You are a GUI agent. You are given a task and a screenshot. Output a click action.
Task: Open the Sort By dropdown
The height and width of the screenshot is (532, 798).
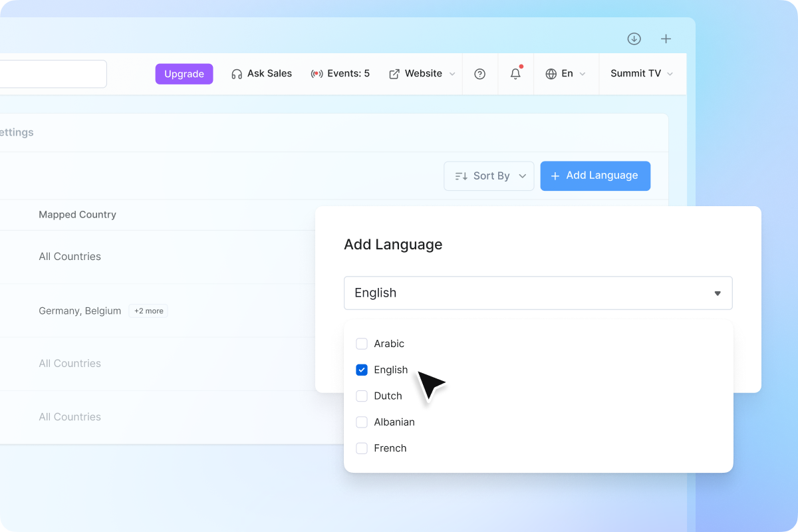pyautogui.click(x=489, y=176)
